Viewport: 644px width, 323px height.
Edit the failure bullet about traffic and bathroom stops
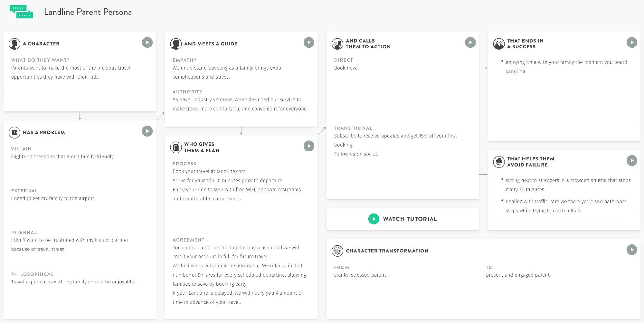[x=566, y=206]
